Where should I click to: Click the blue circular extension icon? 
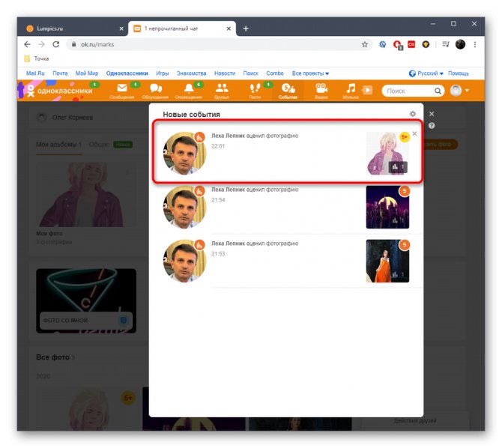(383, 44)
